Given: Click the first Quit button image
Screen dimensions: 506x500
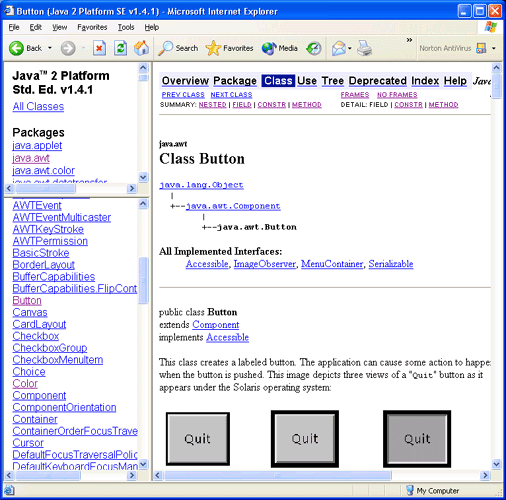Looking at the screenshot, I should pos(198,439).
